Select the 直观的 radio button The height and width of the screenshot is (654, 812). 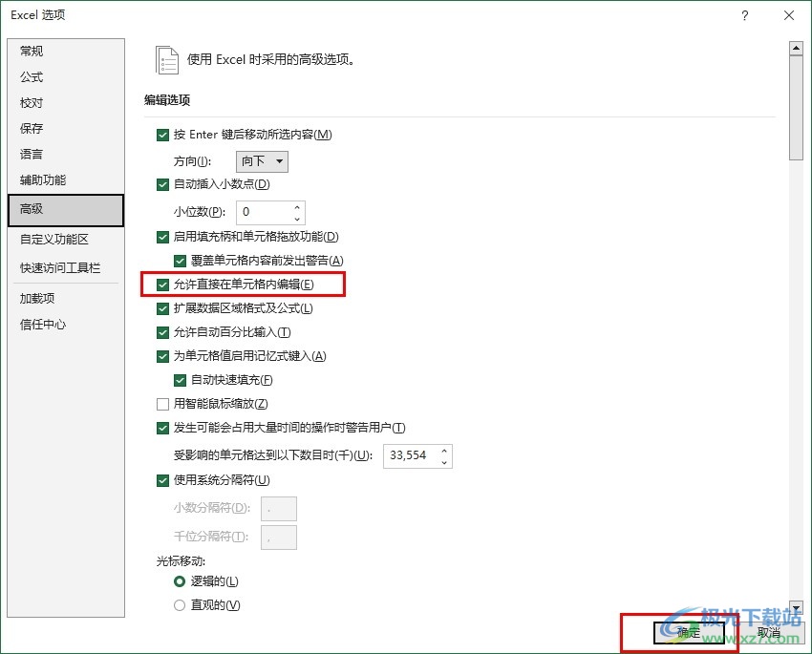tap(180, 604)
